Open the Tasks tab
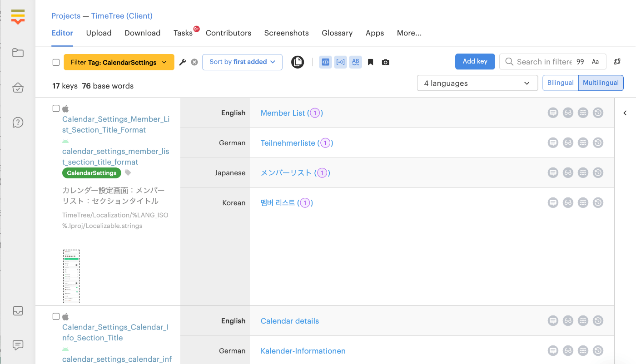636x364 pixels. click(x=183, y=33)
